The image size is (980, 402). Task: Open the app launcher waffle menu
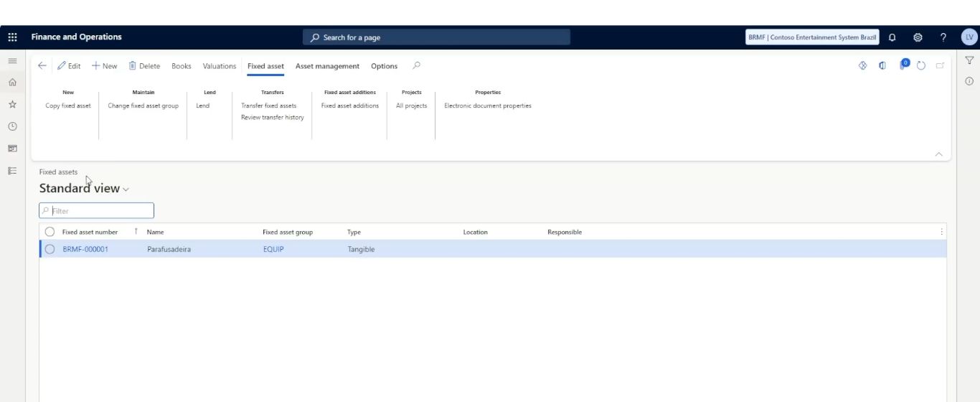(x=12, y=37)
